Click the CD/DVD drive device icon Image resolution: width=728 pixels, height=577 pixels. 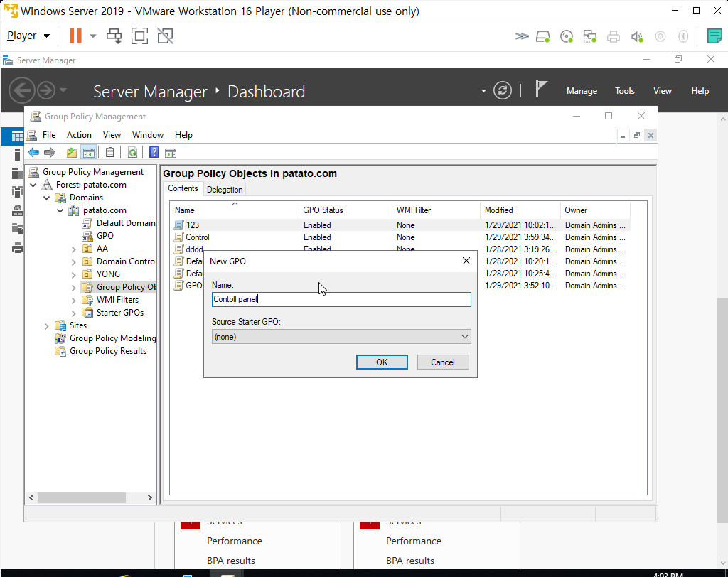point(567,36)
